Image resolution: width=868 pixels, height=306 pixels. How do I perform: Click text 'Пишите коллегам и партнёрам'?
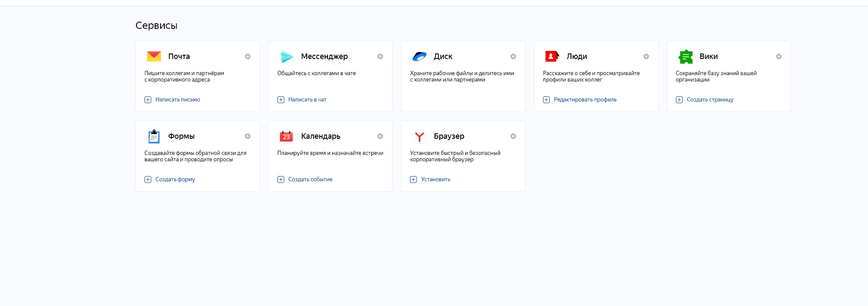184,73
